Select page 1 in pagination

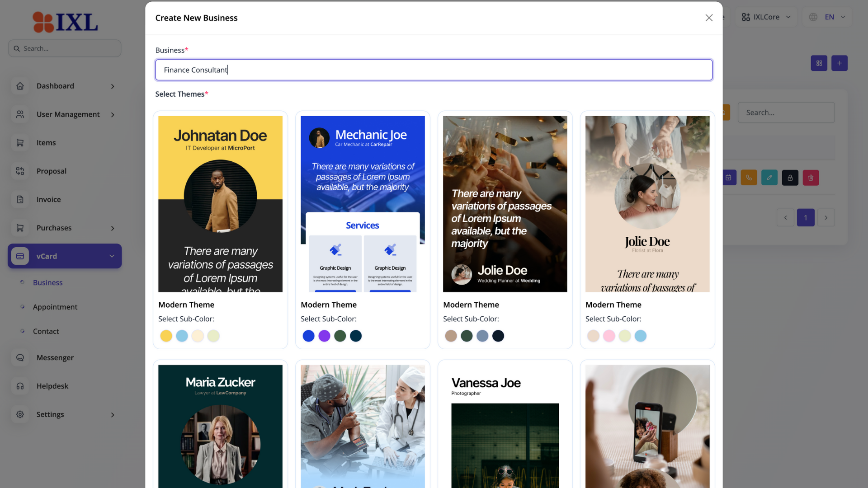[806, 218]
